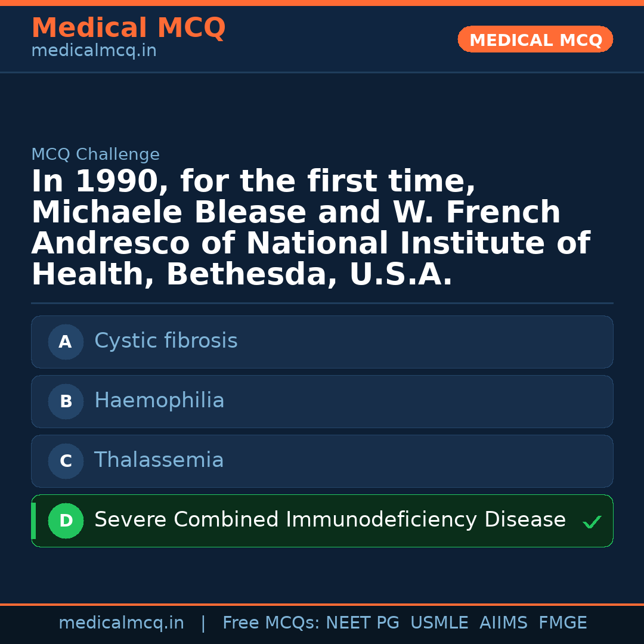Pick the Thalassemia answer option
This screenshot has height=644, width=644.
tap(159, 460)
